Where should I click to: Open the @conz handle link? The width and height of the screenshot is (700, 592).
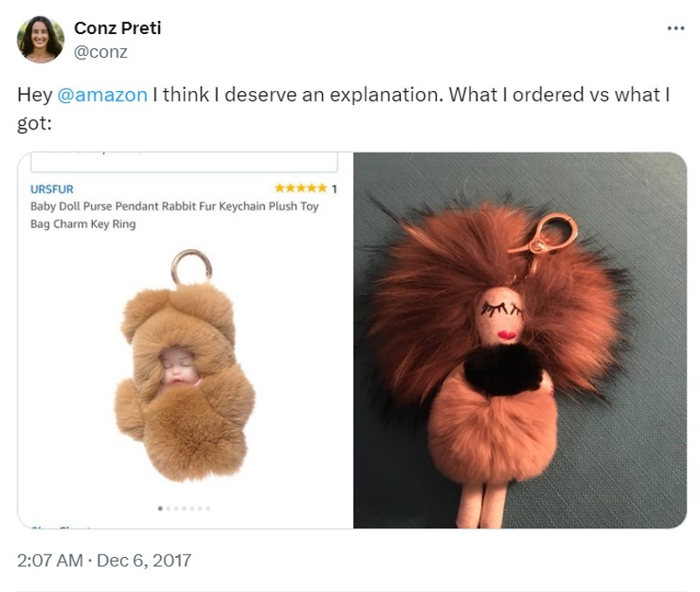coord(101,52)
